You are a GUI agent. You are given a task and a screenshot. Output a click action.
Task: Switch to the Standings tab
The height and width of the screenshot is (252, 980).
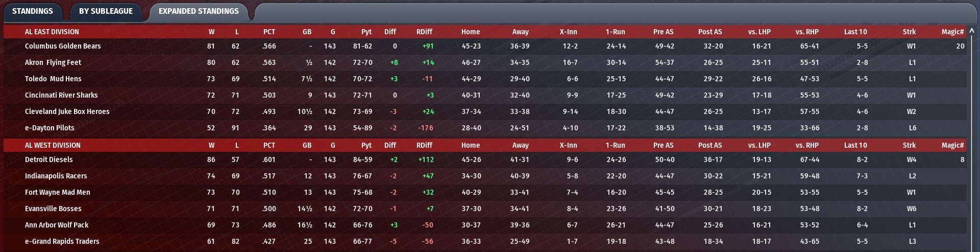pyautogui.click(x=32, y=11)
